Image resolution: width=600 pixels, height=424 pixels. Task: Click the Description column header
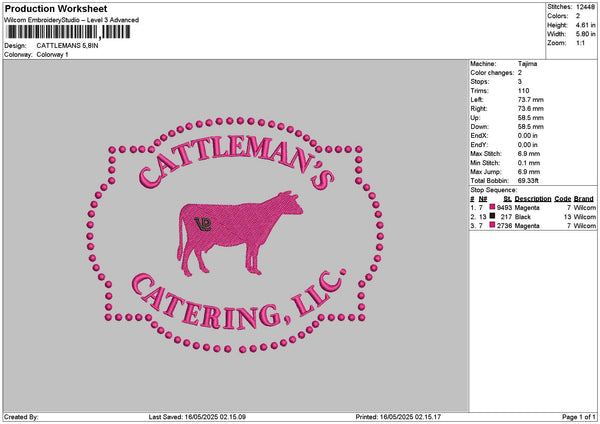pos(533,199)
